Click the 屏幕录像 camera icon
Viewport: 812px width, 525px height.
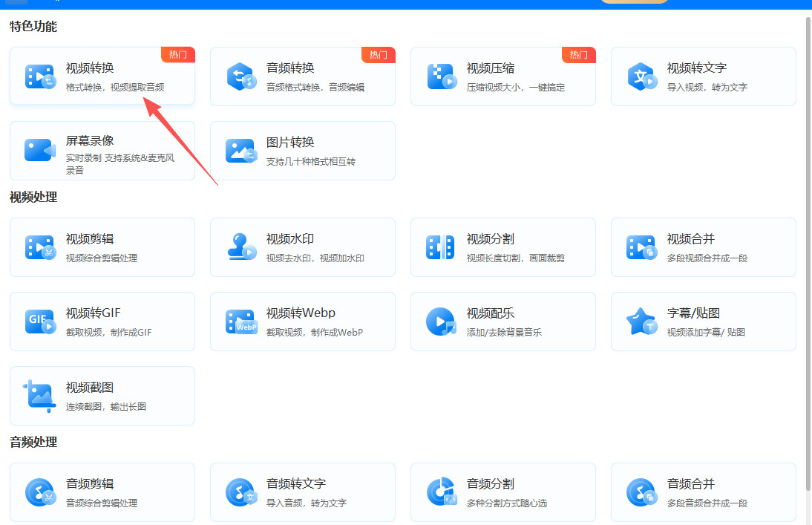(40, 150)
